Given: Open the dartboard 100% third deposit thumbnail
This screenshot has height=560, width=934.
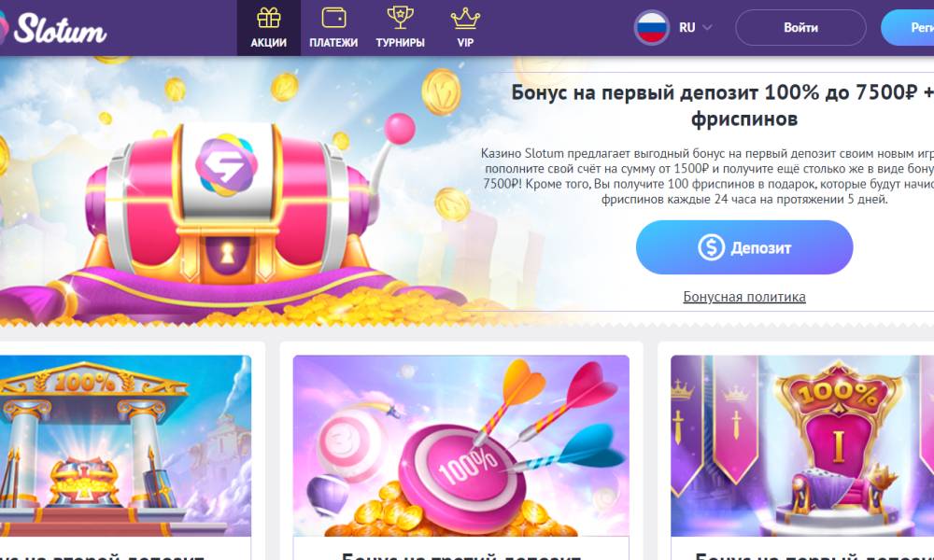Looking at the screenshot, I should tap(461, 446).
